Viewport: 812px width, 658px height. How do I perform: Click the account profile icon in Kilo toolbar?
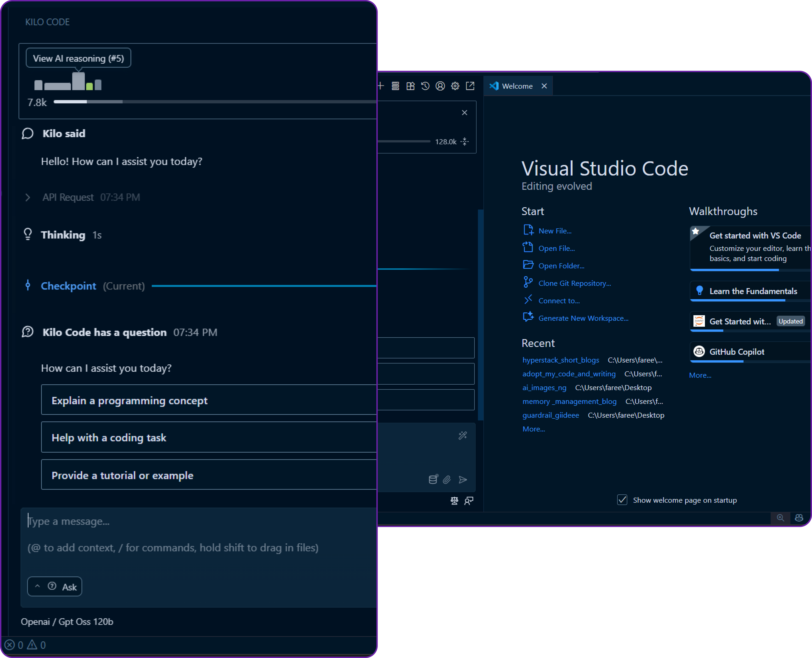click(x=440, y=86)
